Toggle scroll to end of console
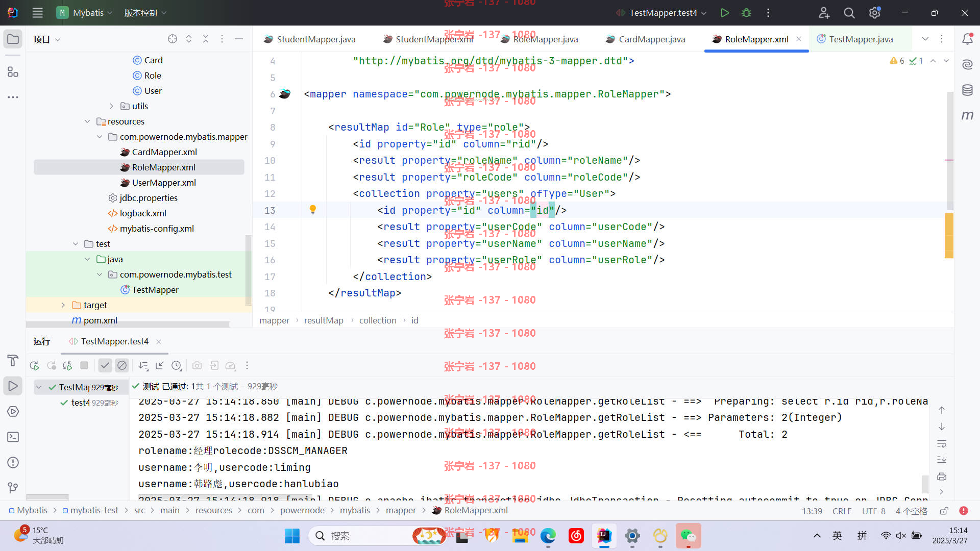This screenshot has width=980, height=551. [x=942, y=460]
